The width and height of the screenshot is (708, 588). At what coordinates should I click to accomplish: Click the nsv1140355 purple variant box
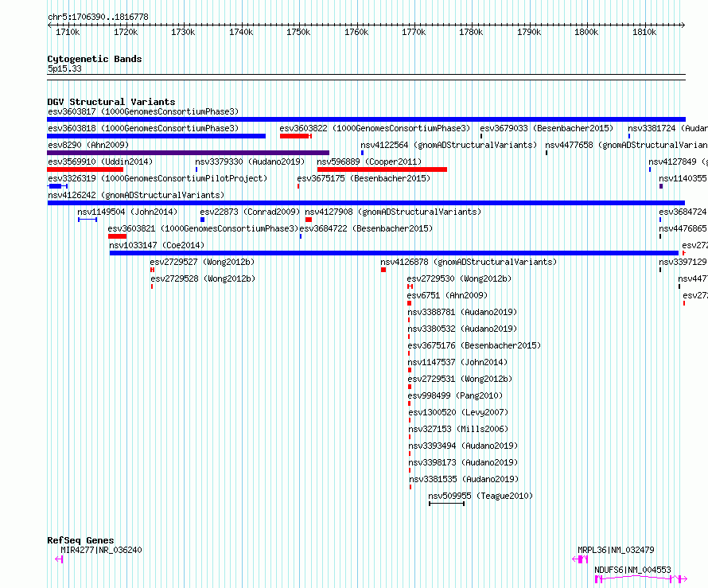click(661, 186)
